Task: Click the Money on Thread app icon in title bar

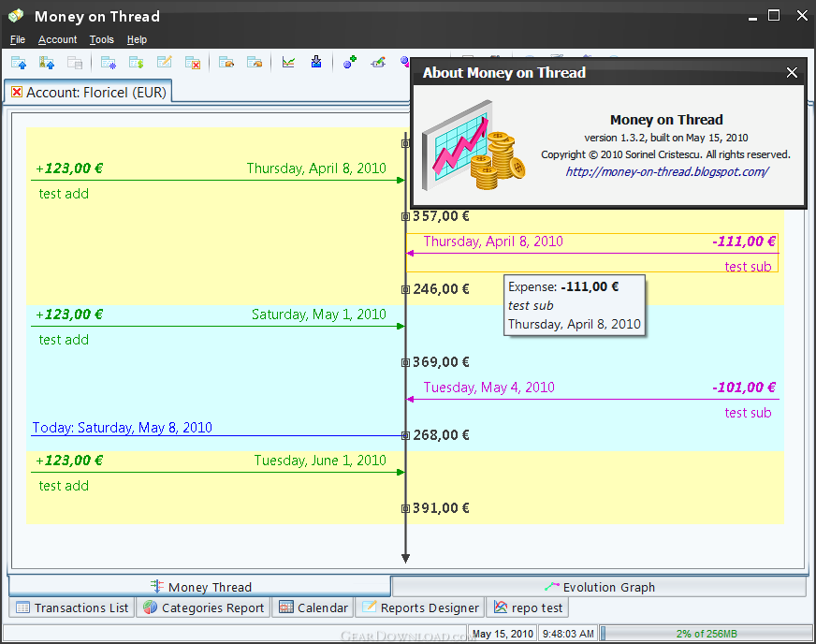Action: 16,16
